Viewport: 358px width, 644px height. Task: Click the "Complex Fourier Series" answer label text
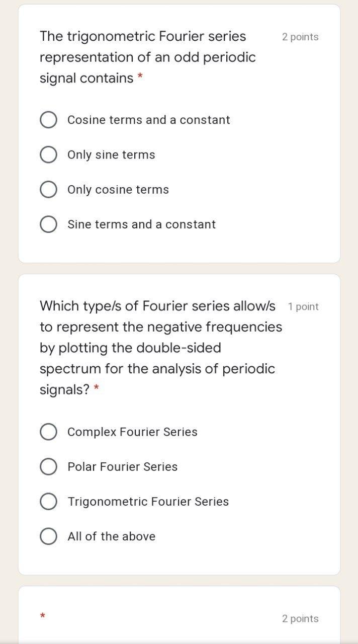[x=132, y=432]
